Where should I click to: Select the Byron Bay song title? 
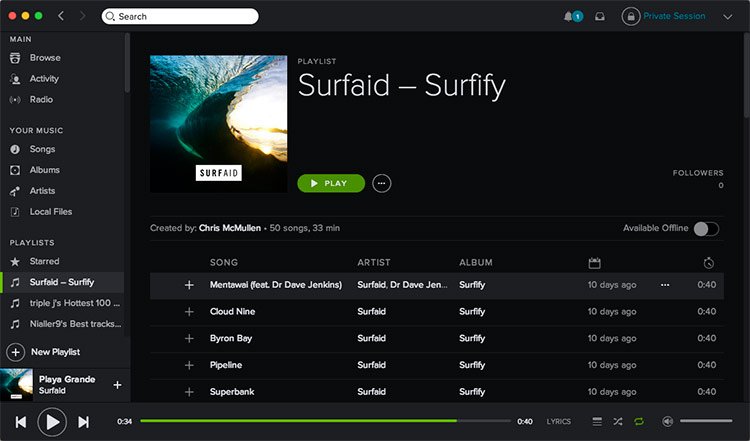coord(231,339)
